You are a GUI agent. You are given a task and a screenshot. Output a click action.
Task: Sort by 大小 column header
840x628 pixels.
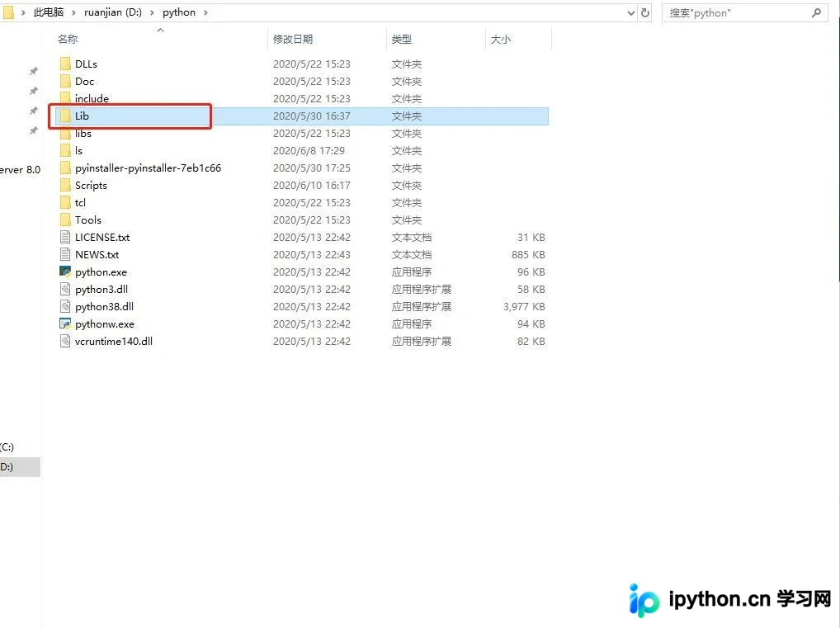[x=501, y=39]
